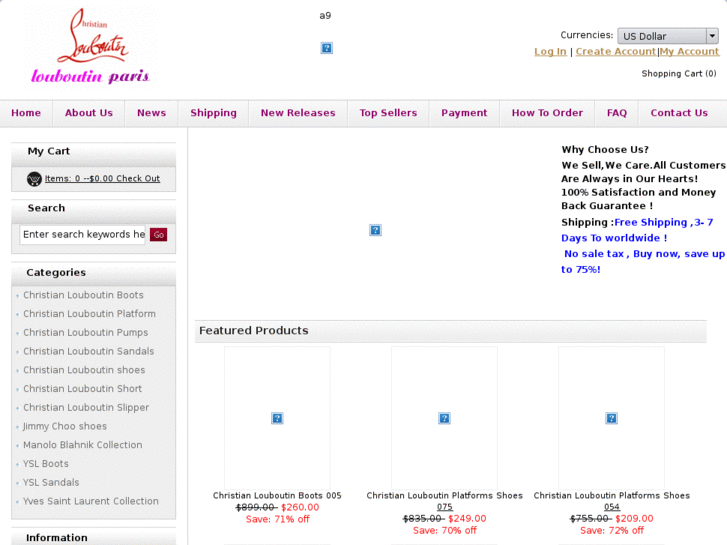The height and width of the screenshot is (545, 727).
Task: Browse Christian Louboutin Platform category
Action: coord(89,314)
